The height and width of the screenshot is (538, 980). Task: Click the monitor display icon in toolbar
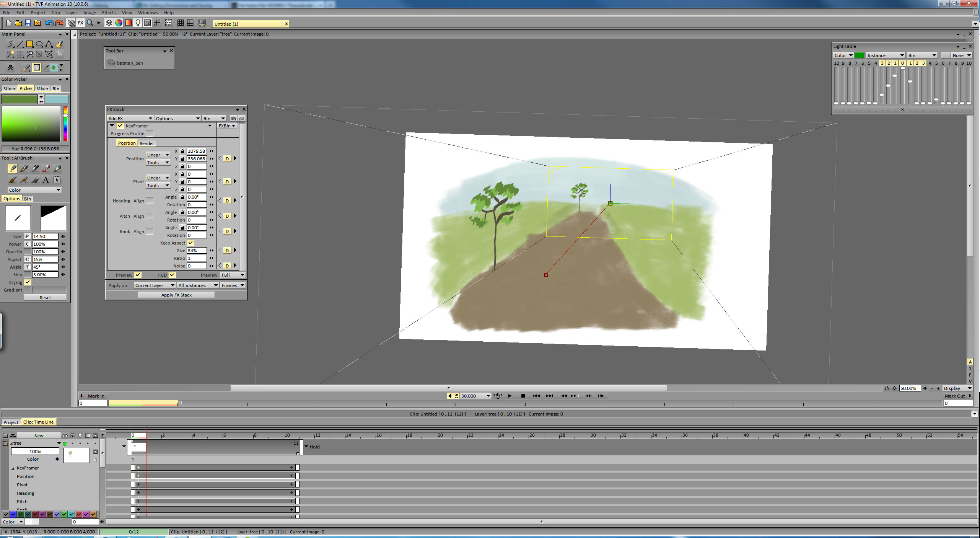[202, 23]
